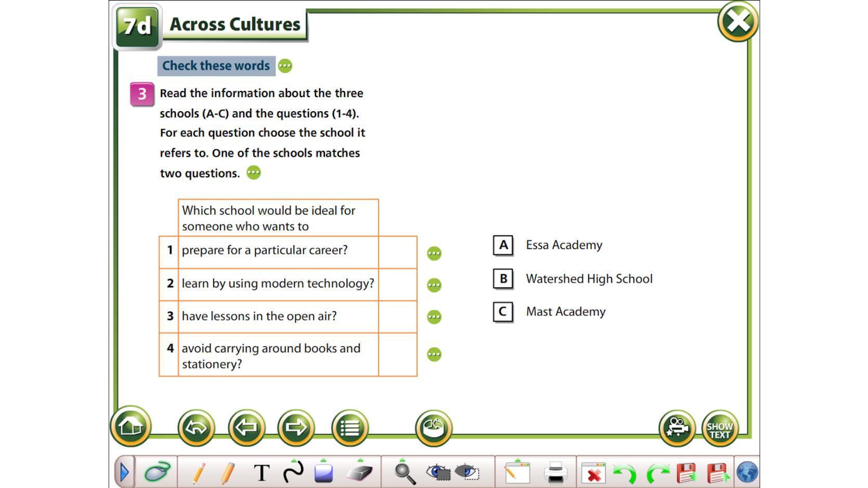This screenshot has width=868, height=488.
Task: Open the Check these words hint bubble
Action: (x=285, y=65)
